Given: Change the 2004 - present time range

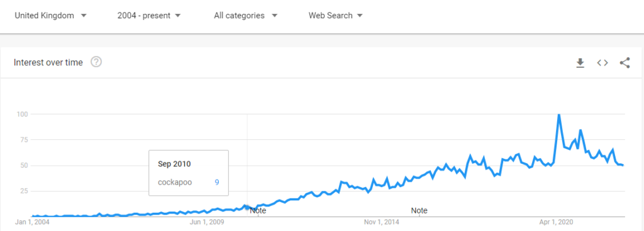Looking at the screenshot, I should [x=149, y=16].
